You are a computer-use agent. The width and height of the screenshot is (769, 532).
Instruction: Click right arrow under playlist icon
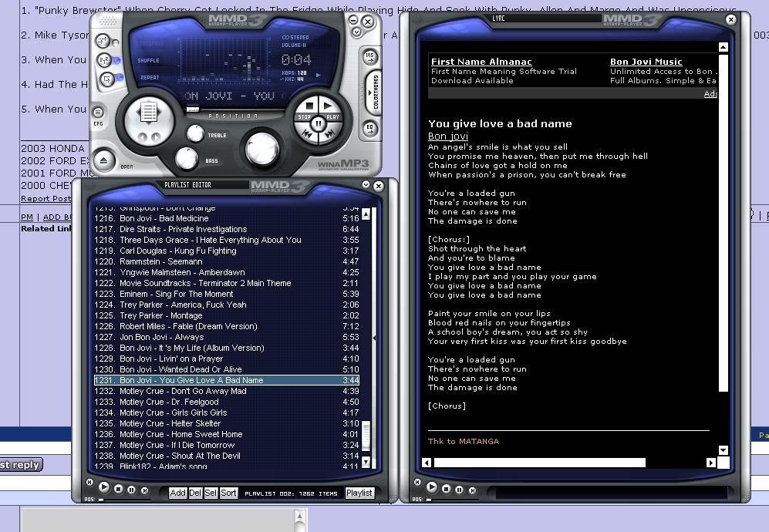click(156, 138)
